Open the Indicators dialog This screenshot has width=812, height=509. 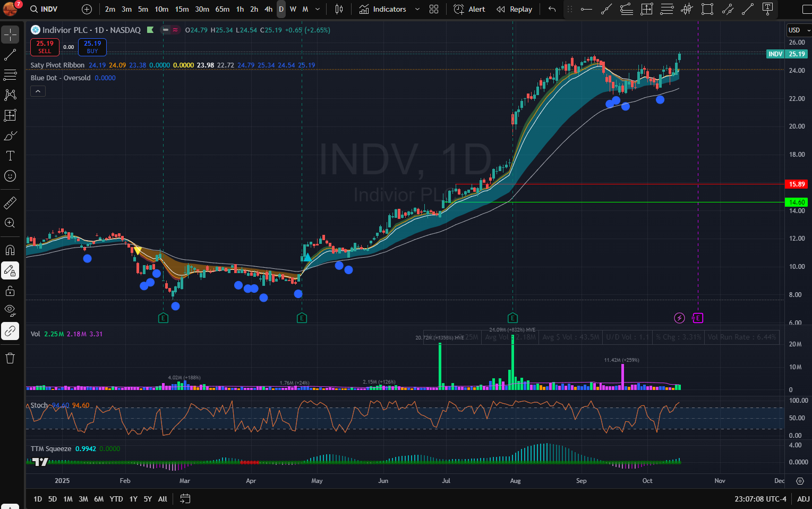click(383, 9)
